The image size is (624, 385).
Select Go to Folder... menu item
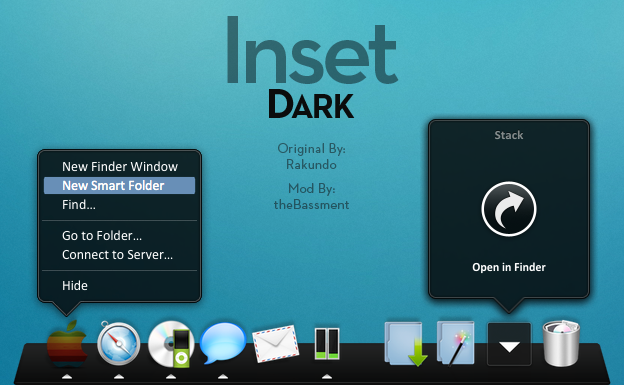119,236
